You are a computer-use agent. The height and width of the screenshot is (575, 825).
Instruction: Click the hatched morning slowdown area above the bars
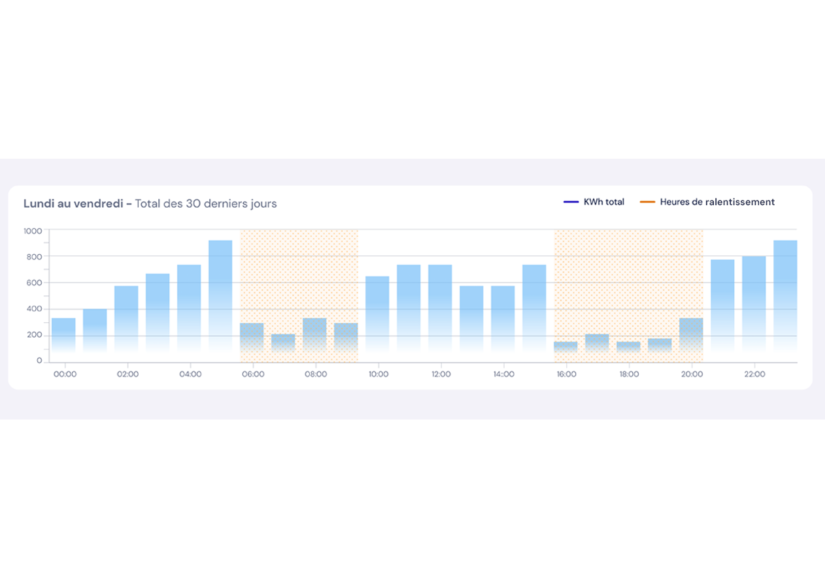pos(299,268)
